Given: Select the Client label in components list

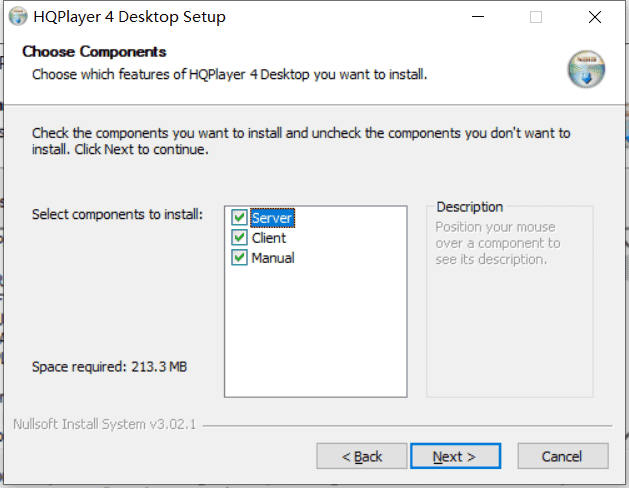Looking at the screenshot, I should tap(268, 238).
